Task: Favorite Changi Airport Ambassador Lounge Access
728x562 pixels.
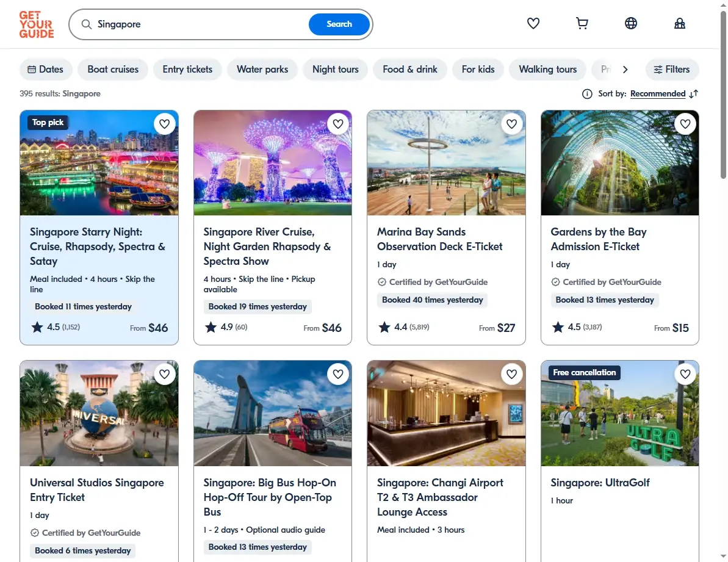Action: 511,374
